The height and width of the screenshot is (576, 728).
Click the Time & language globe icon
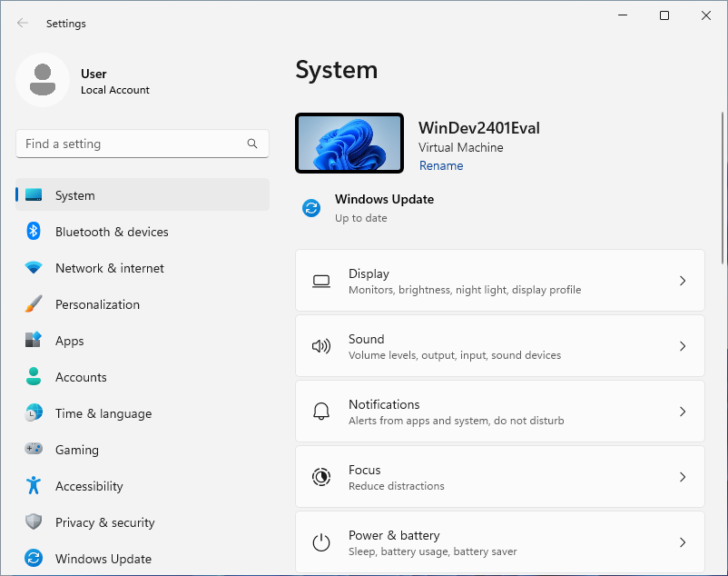coord(34,413)
